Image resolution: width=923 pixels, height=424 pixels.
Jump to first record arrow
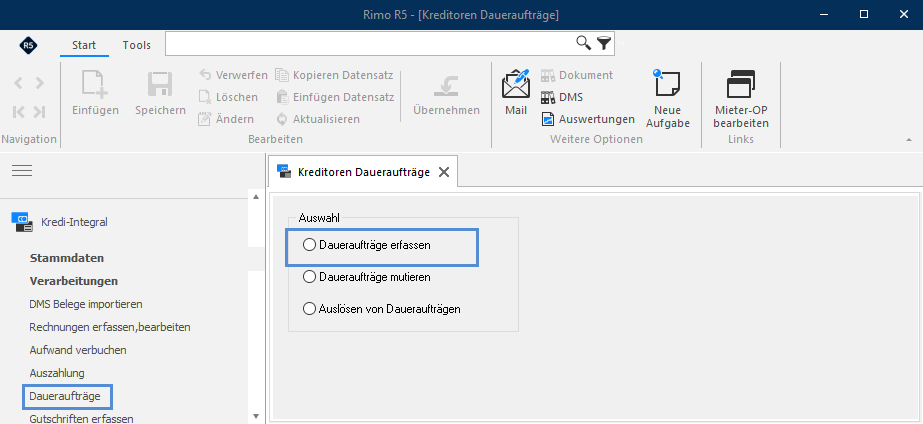point(18,111)
